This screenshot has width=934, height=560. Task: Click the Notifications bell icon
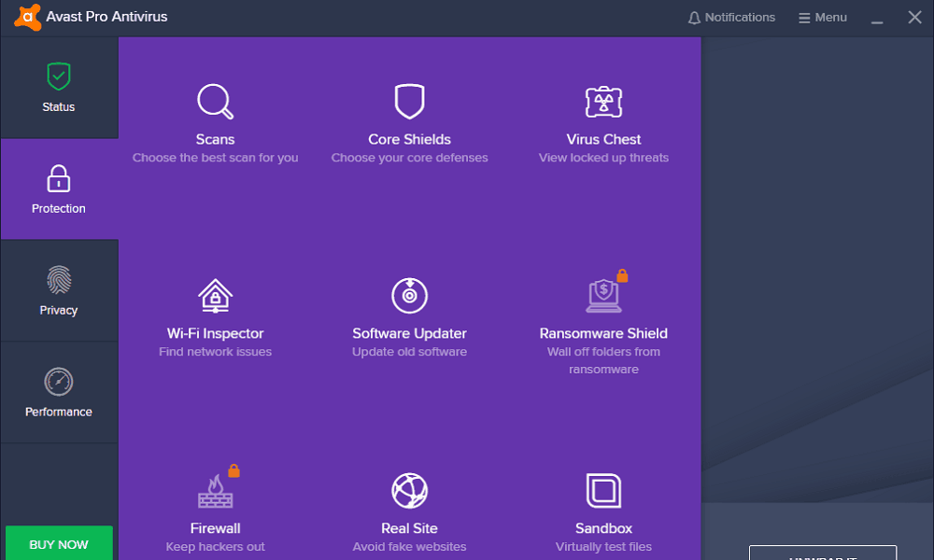(x=694, y=18)
